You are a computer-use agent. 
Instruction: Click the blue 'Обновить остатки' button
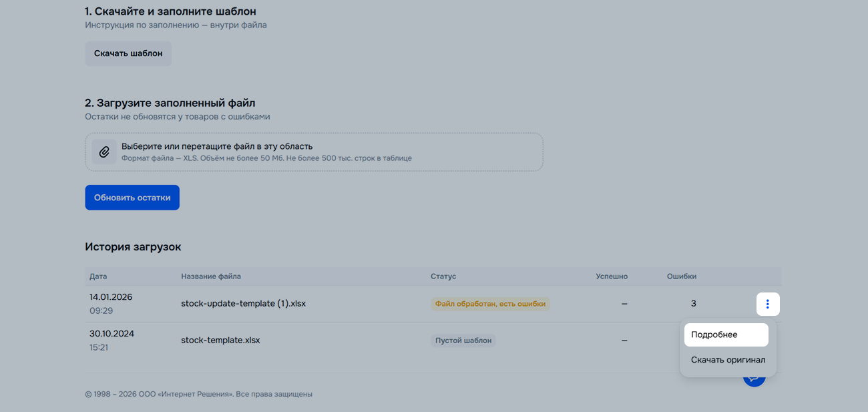point(132,198)
